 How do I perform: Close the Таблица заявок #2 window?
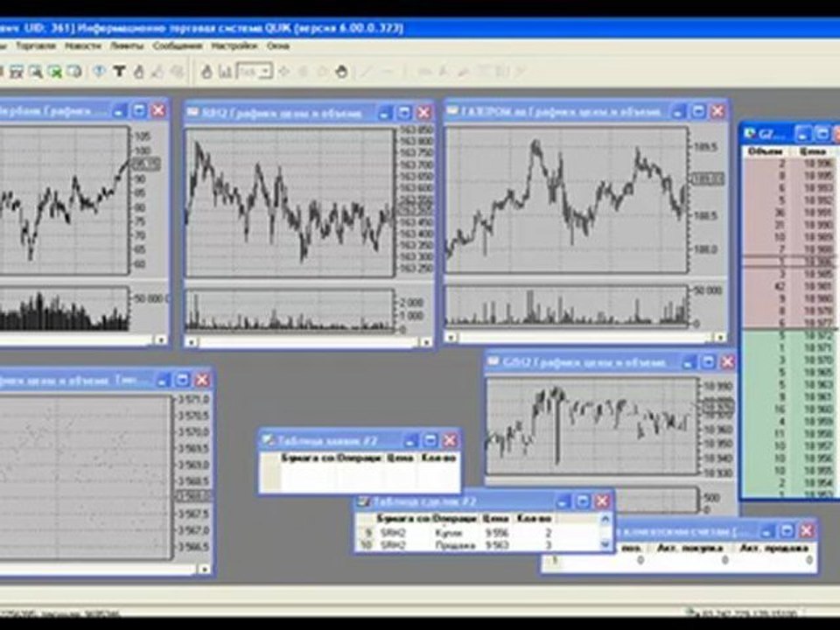[450, 440]
